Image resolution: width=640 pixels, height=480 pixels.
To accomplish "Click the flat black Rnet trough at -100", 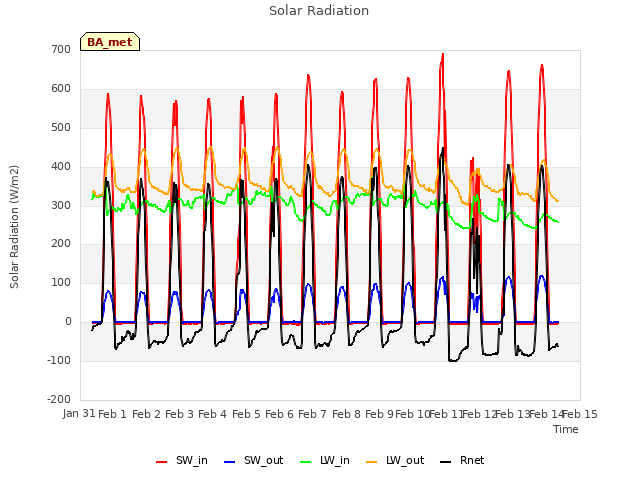I will click(x=453, y=360).
